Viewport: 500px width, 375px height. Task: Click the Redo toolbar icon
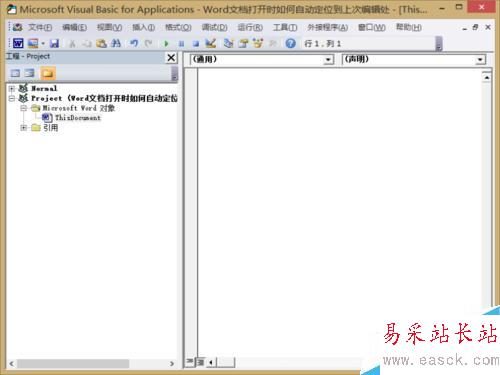(149, 43)
